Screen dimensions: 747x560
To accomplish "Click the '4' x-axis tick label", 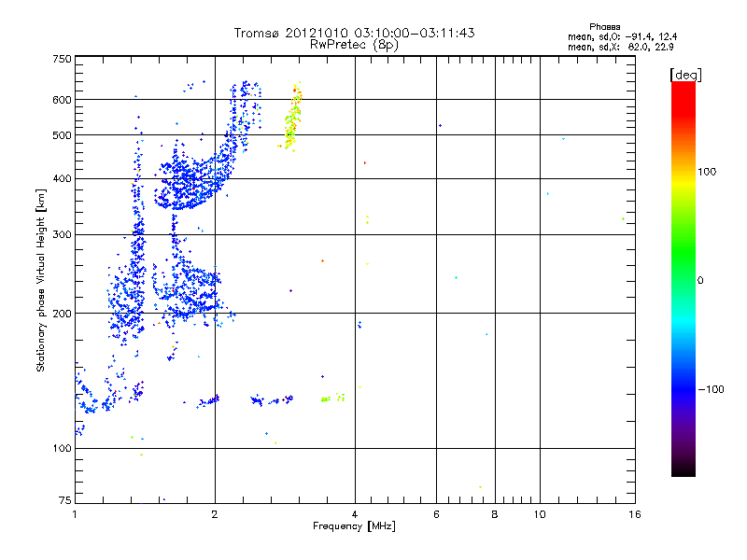I will (x=355, y=514).
